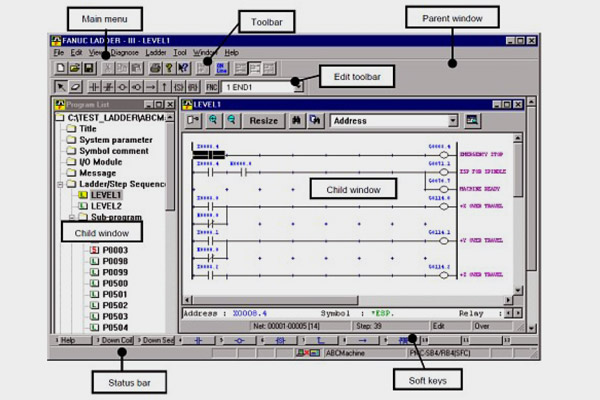Select System parameter in the Program List
Screen dimensions: 600x400
(116, 140)
